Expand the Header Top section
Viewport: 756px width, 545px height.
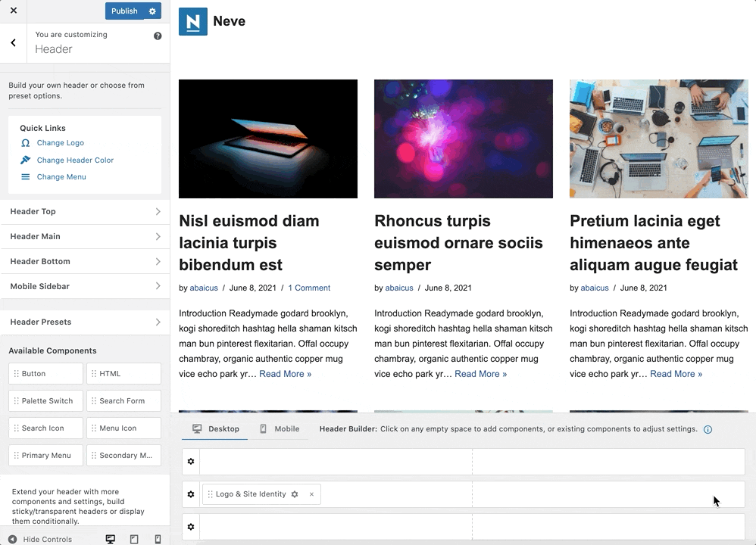[x=85, y=211]
